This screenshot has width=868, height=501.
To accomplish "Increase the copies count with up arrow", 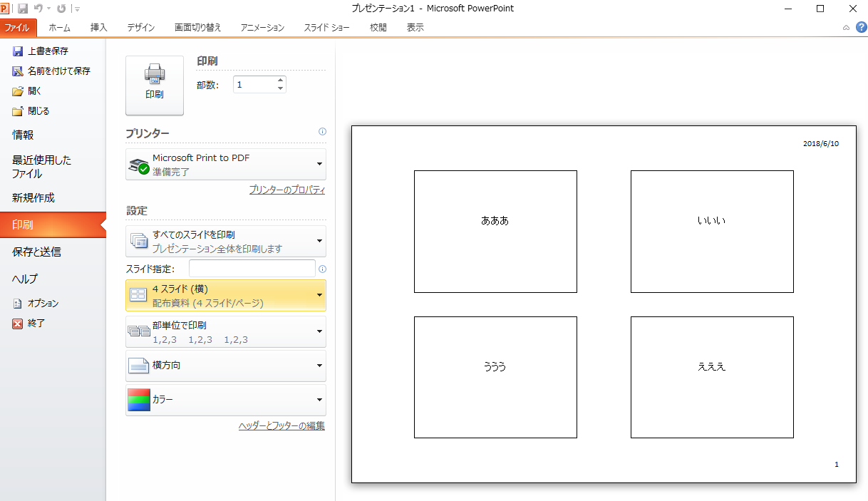I will pyautogui.click(x=280, y=80).
